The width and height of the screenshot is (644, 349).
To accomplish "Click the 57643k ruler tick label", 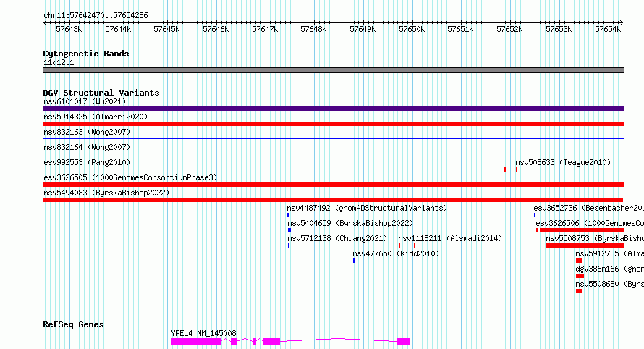I will [69, 29].
